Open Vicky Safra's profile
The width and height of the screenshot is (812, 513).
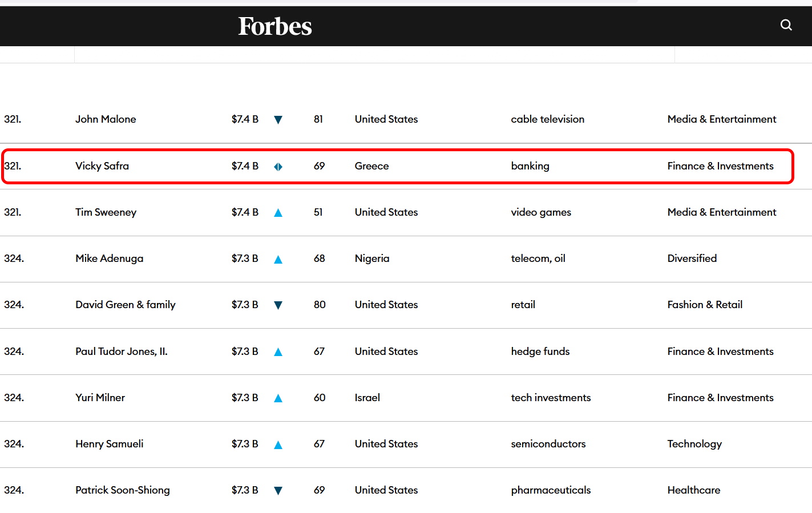102,166
